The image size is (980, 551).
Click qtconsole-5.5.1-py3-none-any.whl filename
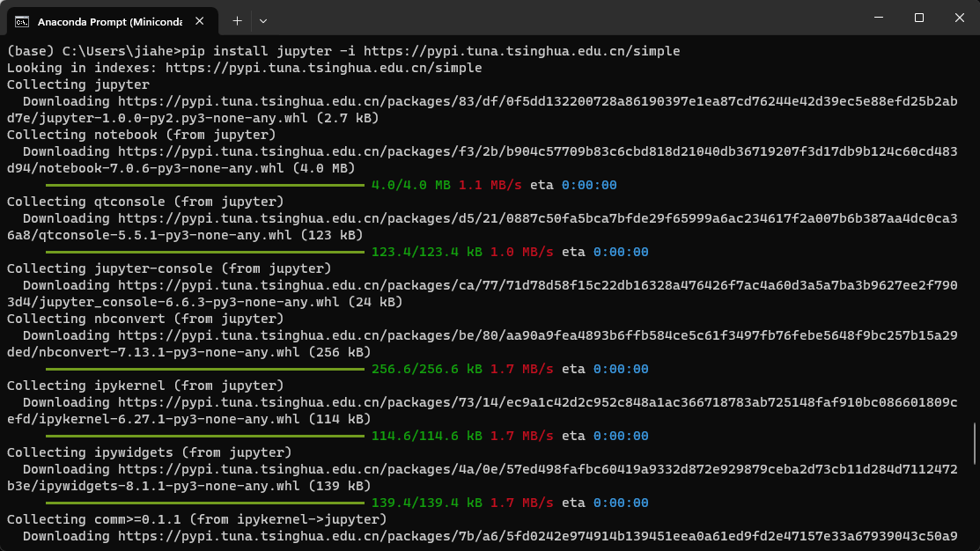(165, 236)
